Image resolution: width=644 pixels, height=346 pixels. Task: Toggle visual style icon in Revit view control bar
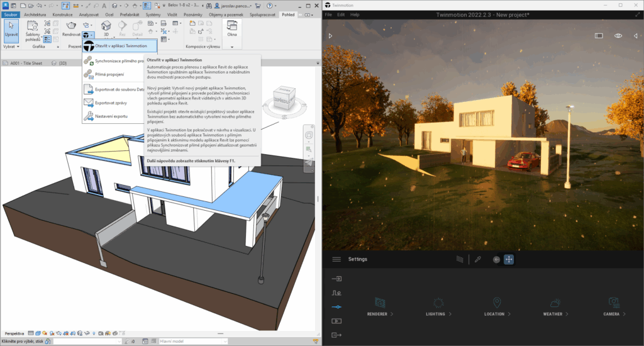click(38, 333)
